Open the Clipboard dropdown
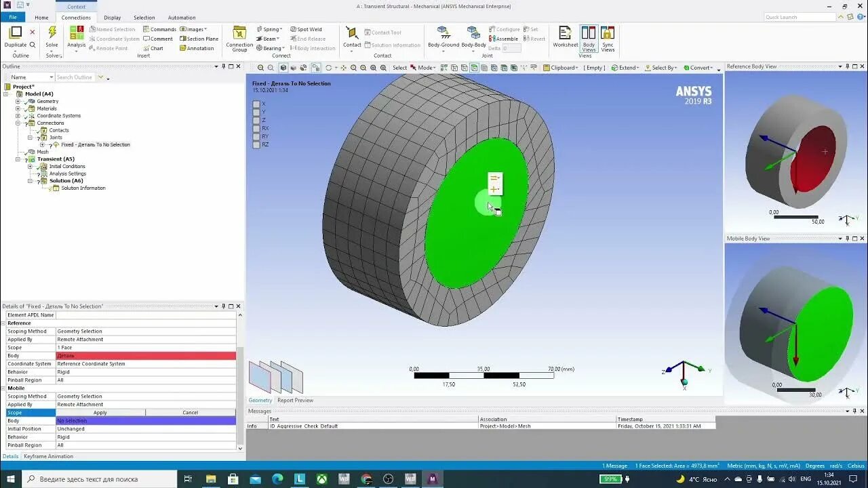 tap(560, 68)
